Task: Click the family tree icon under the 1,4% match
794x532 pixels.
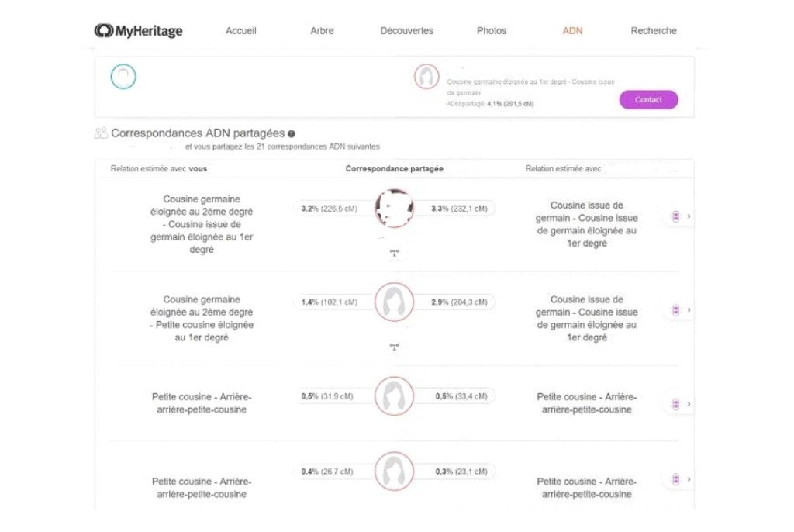Action: (394, 347)
